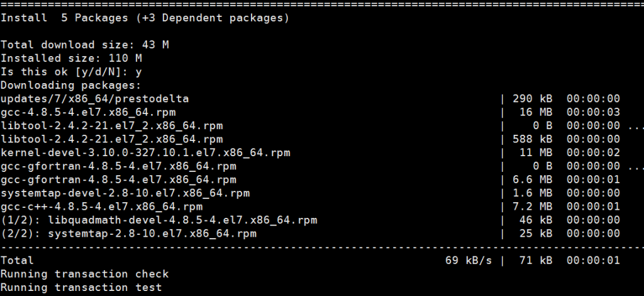
Task: Click gcc-4.8.5-4.el7.x86_64.rpm text
Action: tap(88, 112)
